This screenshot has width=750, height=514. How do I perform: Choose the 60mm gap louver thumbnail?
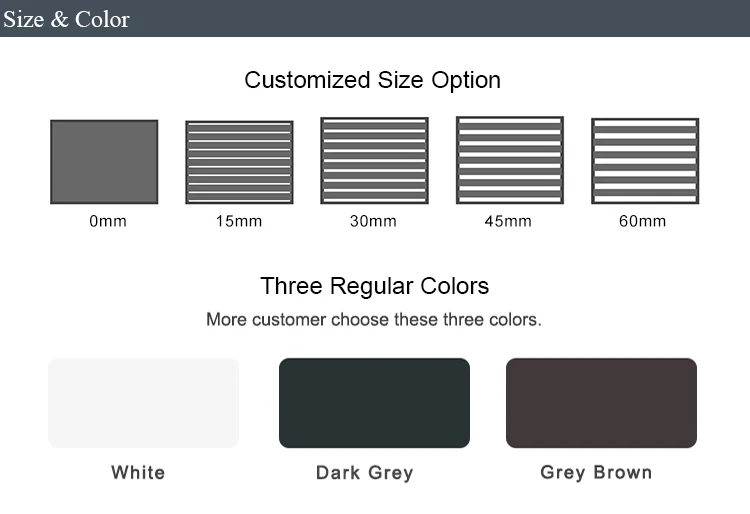pos(644,161)
